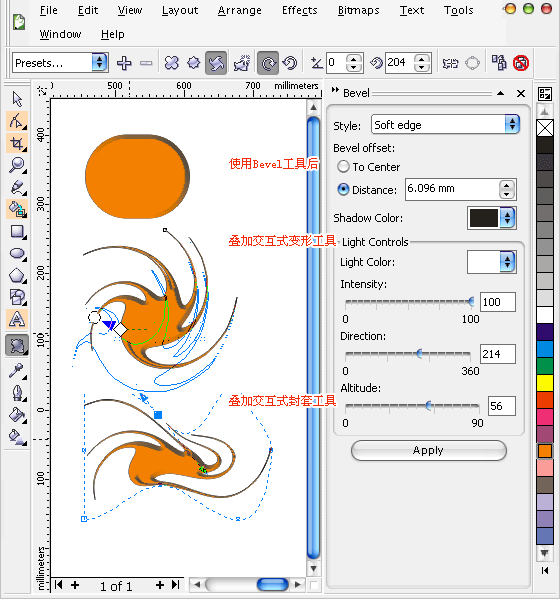Screen dimensions: 560x599
Task: Click the Intensity value input field
Action: click(x=498, y=302)
